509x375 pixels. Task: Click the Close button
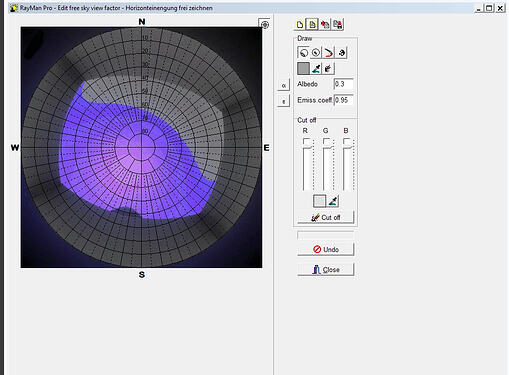tap(326, 270)
